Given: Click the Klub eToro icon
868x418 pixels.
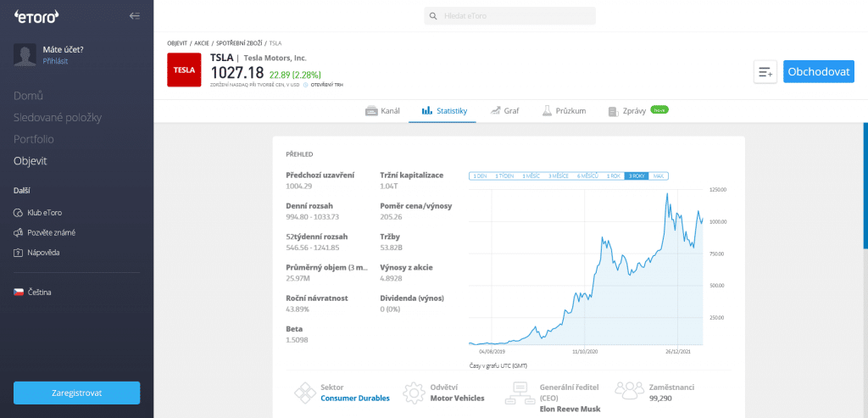Looking at the screenshot, I should [x=19, y=213].
